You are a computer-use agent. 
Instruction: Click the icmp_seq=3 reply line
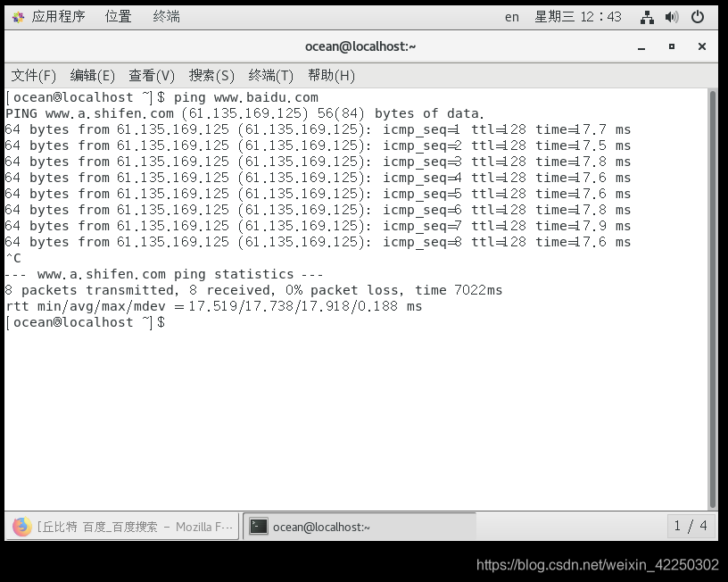coord(318,162)
